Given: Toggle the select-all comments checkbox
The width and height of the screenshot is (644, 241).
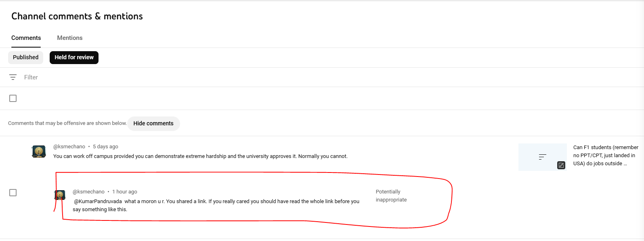Looking at the screenshot, I should point(13,98).
